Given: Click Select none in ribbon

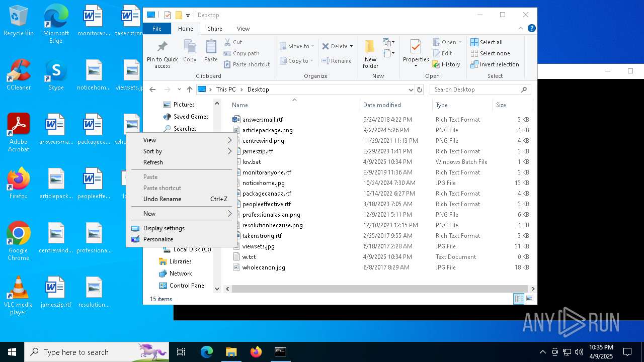Looking at the screenshot, I should (x=491, y=53).
